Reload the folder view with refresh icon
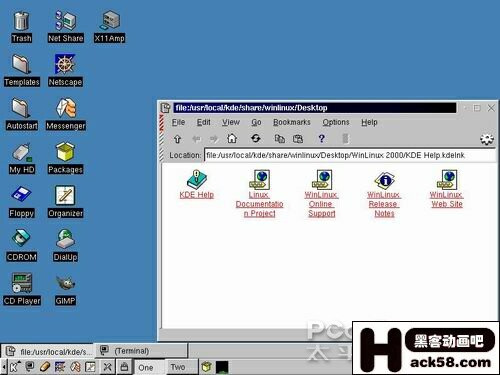This screenshot has width=500, height=375. point(256,138)
